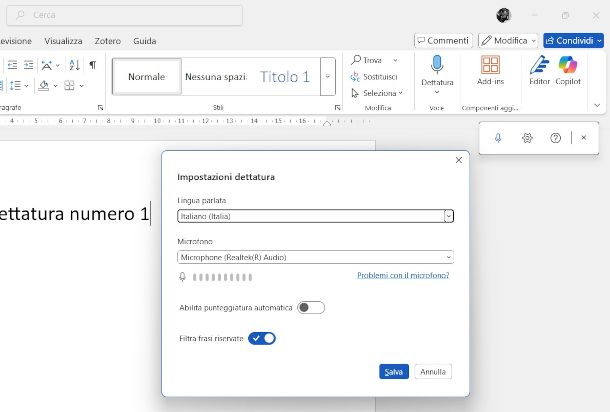610x412 pixels.
Task: Turn off Filtra frasi riservate switch
Action: click(262, 338)
